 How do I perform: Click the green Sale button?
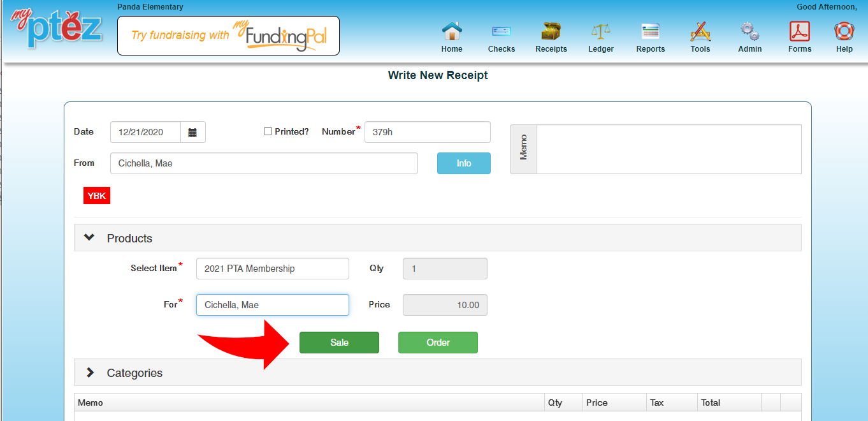click(339, 343)
